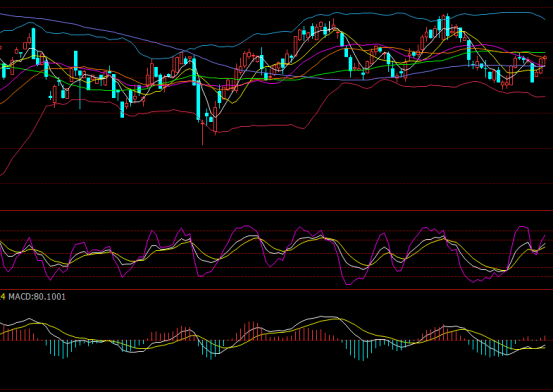The height and width of the screenshot is (392, 554).
Task: Select the "MACD:80.1001" indicator value label
Action: tap(37, 297)
